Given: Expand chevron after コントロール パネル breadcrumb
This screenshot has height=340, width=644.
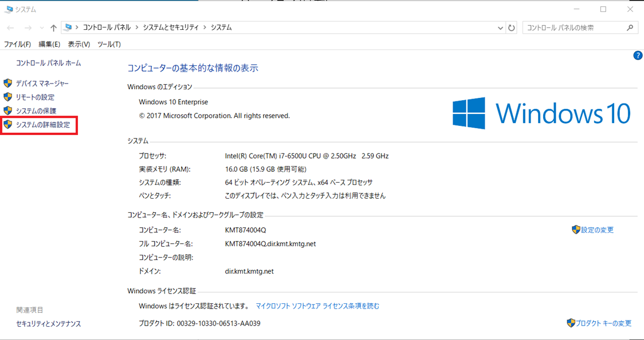Looking at the screenshot, I should pos(137,28).
